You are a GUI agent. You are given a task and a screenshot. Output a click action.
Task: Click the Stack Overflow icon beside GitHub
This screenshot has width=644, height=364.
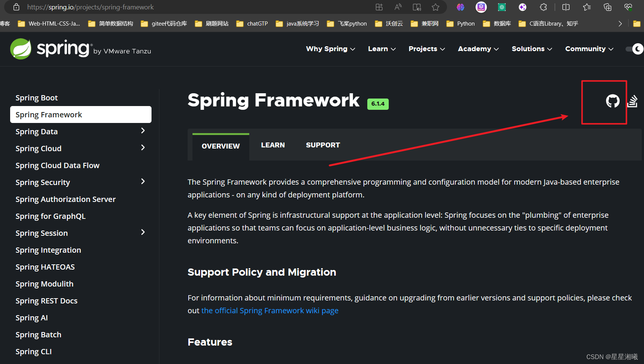[x=633, y=101]
